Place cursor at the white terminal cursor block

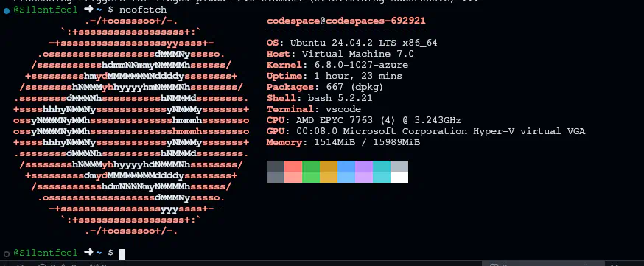coord(122,254)
